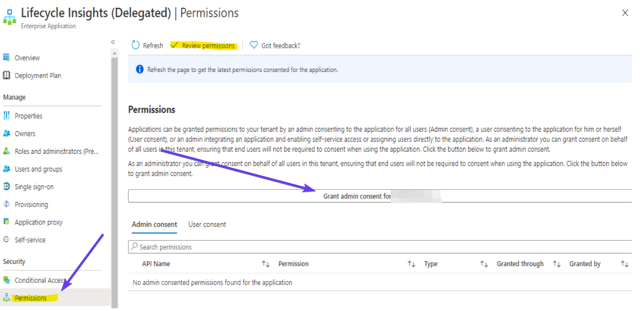644x311 pixels.
Task: Click the Refresh circular arrow icon
Action: pyautogui.click(x=135, y=45)
